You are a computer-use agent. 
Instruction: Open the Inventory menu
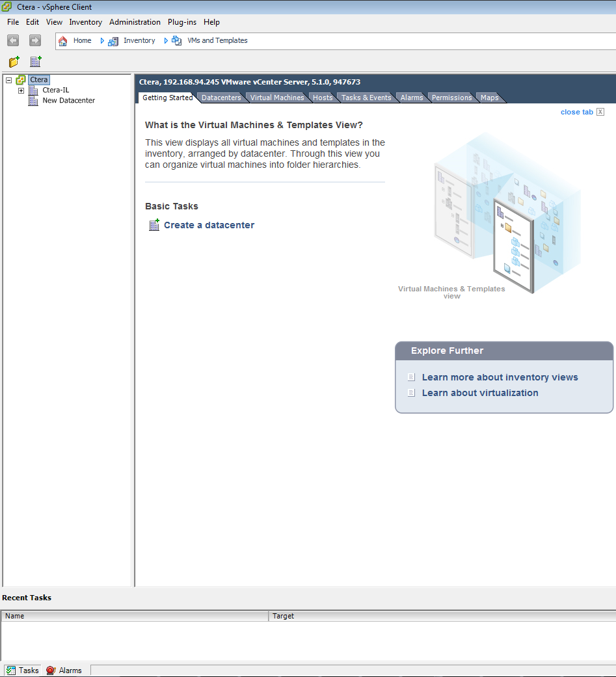pyautogui.click(x=85, y=22)
